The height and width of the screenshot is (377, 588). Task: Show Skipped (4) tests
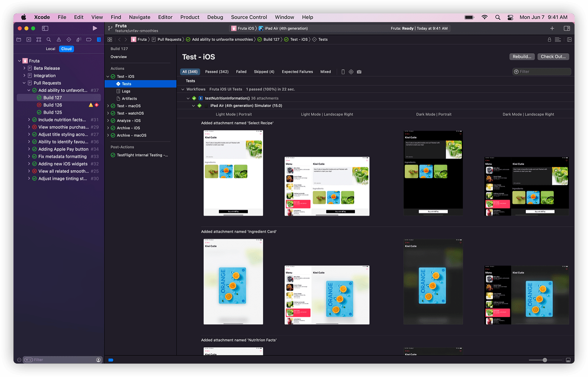tap(264, 72)
